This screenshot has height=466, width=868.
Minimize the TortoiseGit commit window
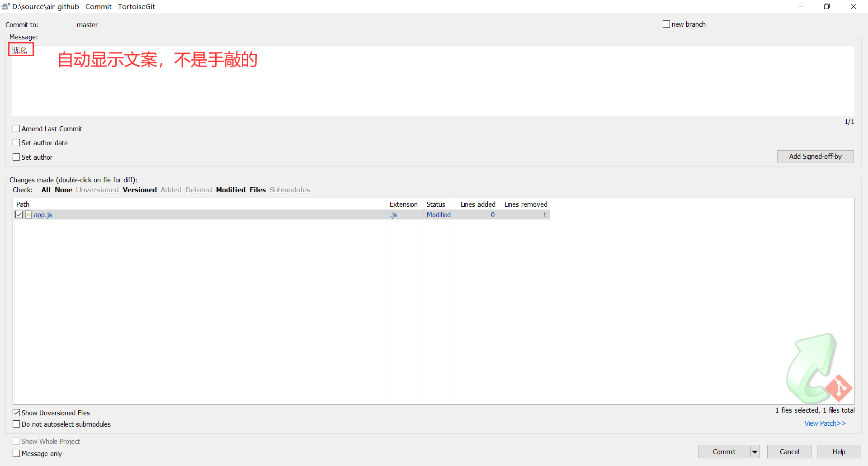[x=801, y=6]
